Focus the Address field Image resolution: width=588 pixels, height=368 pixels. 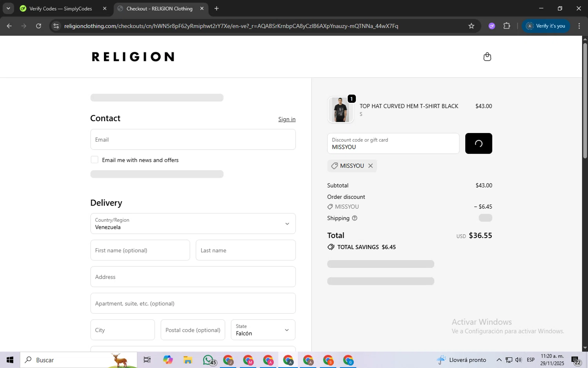pyautogui.click(x=193, y=277)
